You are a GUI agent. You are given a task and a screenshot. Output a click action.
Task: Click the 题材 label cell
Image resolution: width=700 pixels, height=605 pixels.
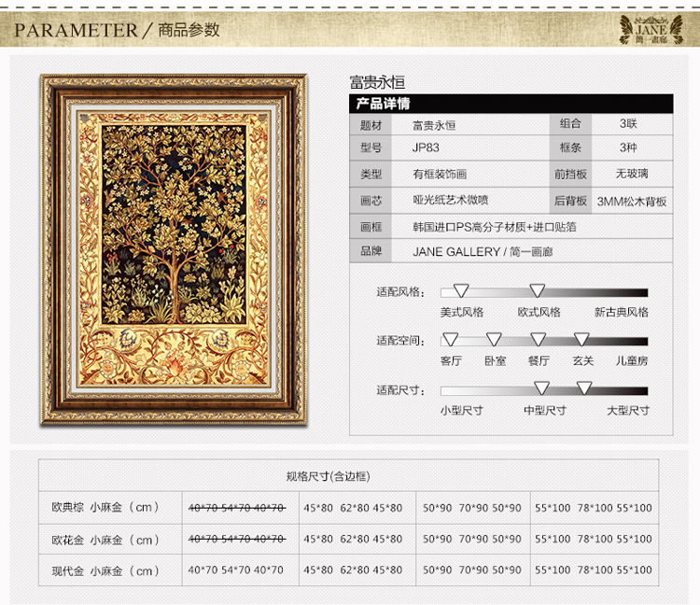tap(371, 125)
